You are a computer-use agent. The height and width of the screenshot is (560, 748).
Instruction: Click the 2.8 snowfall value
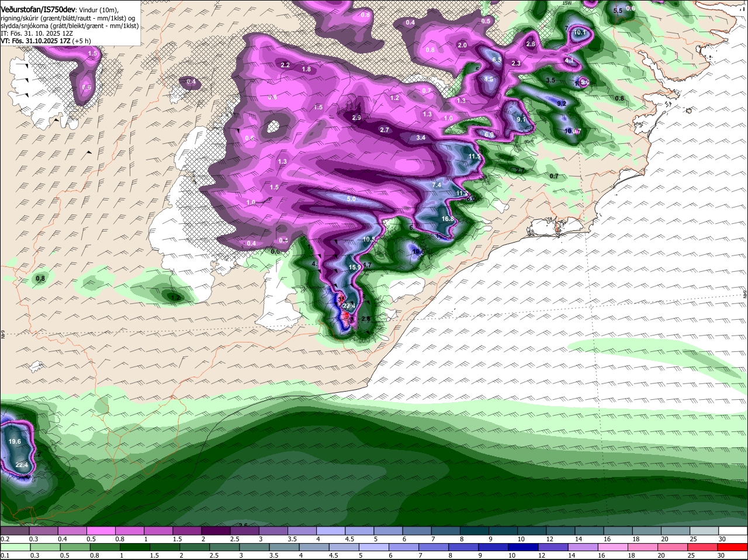531,44
